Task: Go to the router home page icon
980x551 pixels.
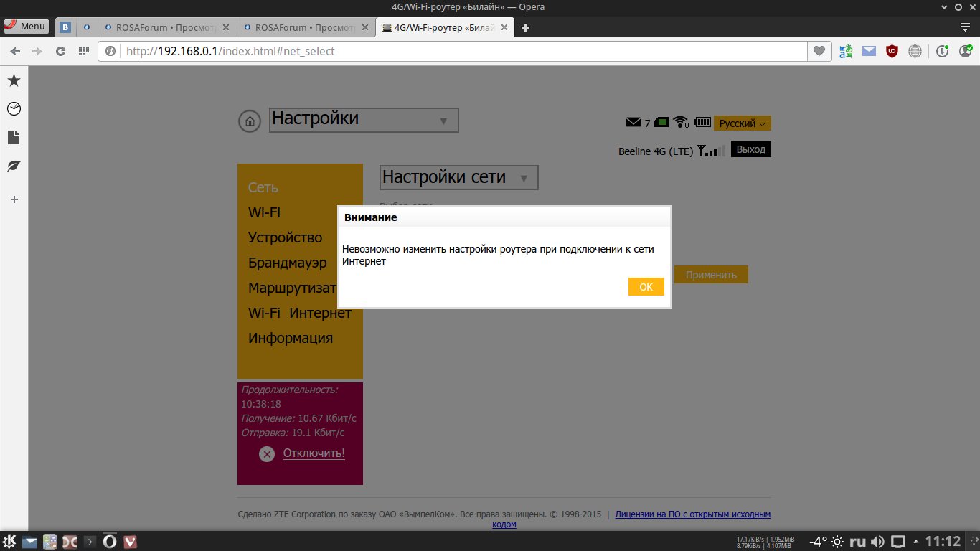Action: pyautogui.click(x=250, y=121)
